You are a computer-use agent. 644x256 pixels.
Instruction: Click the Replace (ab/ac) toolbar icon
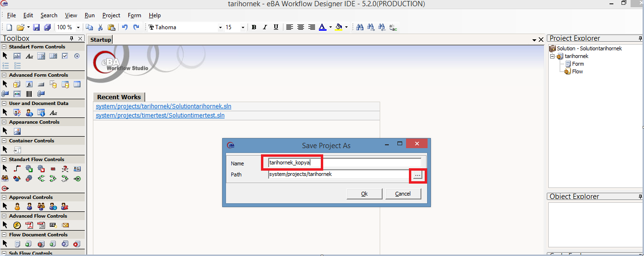(393, 27)
